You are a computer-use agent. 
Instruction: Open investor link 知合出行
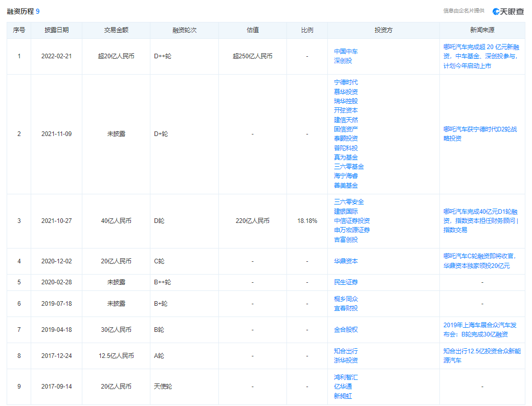[x=346, y=351]
